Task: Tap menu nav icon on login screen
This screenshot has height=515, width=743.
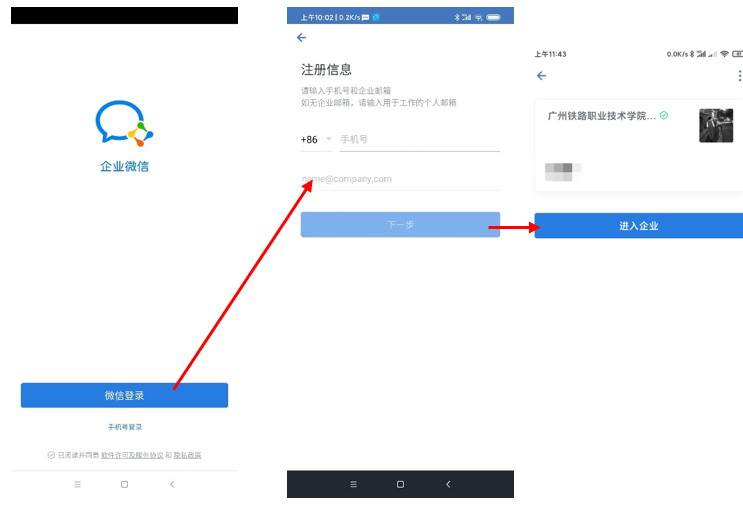Action: pos(77,484)
